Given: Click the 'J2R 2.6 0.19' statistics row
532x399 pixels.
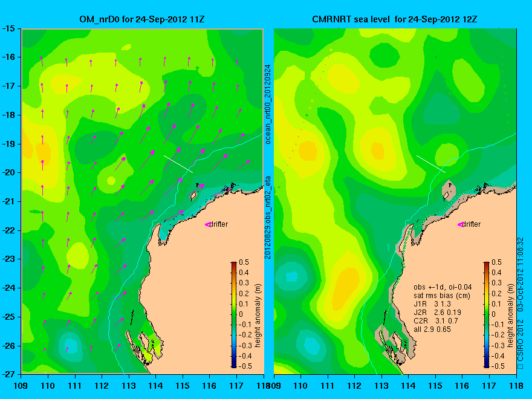Looking at the screenshot, I should point(437,313).
